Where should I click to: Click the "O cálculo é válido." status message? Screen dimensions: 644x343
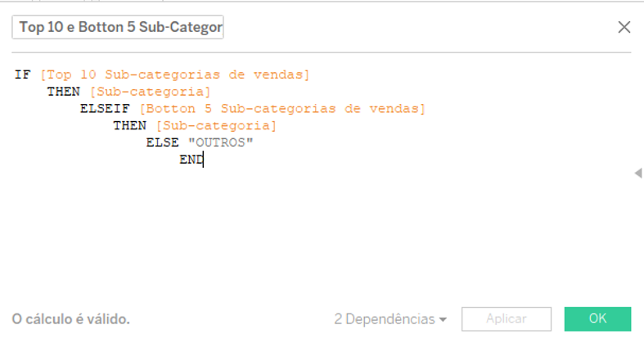(71, 319)
